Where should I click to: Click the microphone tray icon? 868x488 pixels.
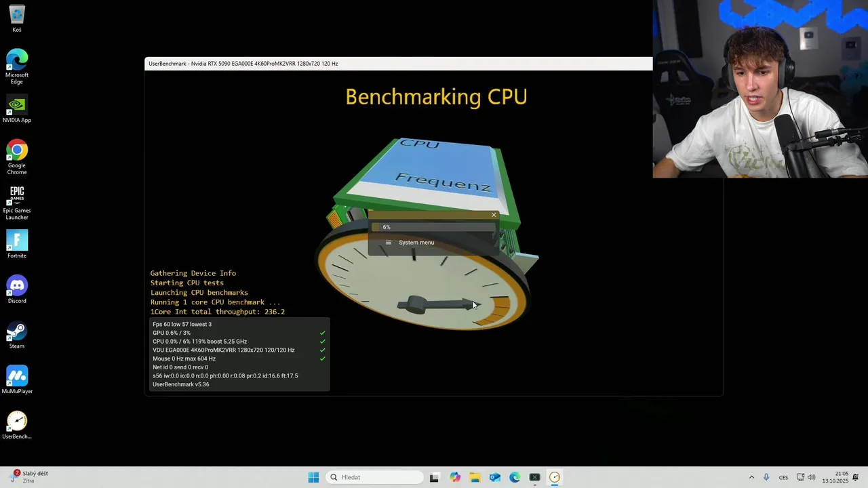click(766, 477)
